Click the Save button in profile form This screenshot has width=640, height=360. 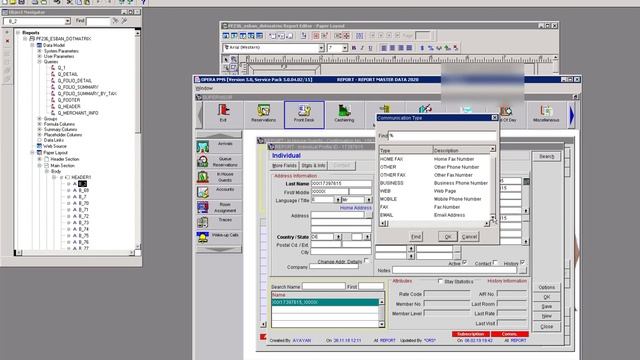tap(547, 307)
